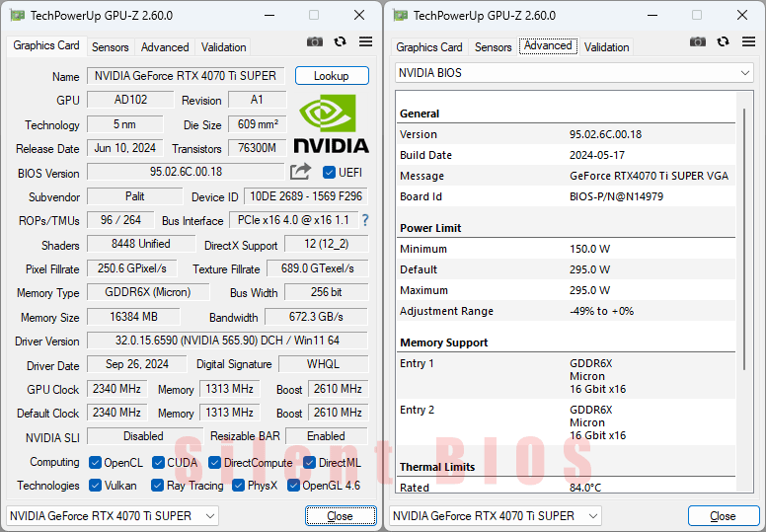Toggle the OpenGL 4.6 checkbox
The width and height of the screenshot is (766, 532).
tap(293, 485)
